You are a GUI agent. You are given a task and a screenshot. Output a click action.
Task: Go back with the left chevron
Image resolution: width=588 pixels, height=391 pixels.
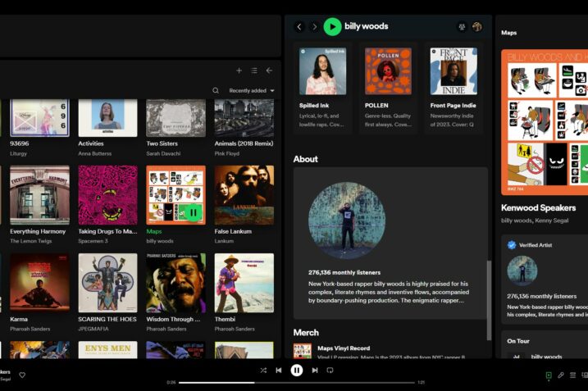(x=299, y=26)
